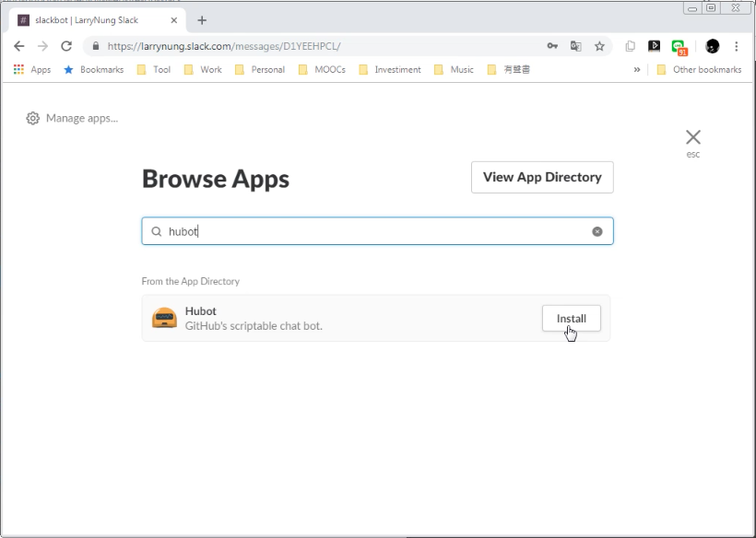Click the search magnifier icon
The width and height of the screenshot is (756, 538).
click(x=156, y=231)
